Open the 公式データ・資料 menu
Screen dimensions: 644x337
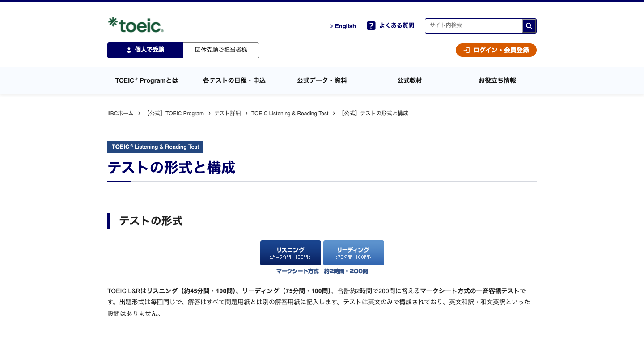click(322, 80)
